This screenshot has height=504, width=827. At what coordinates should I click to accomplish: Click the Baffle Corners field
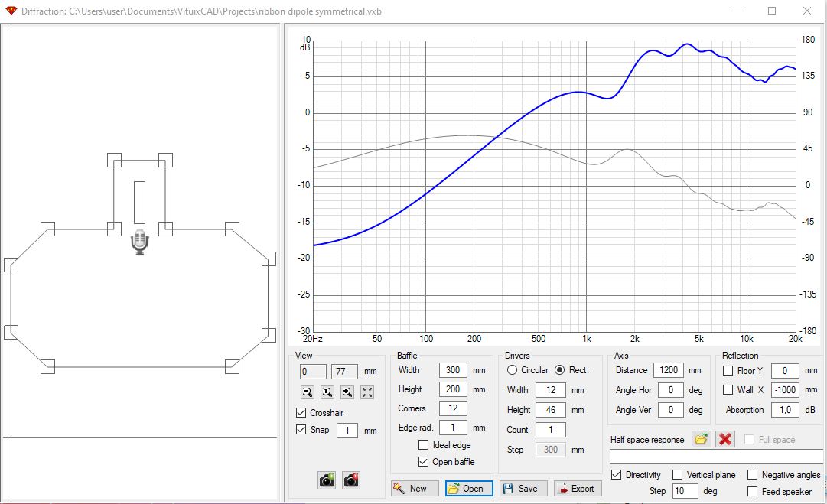453,408
